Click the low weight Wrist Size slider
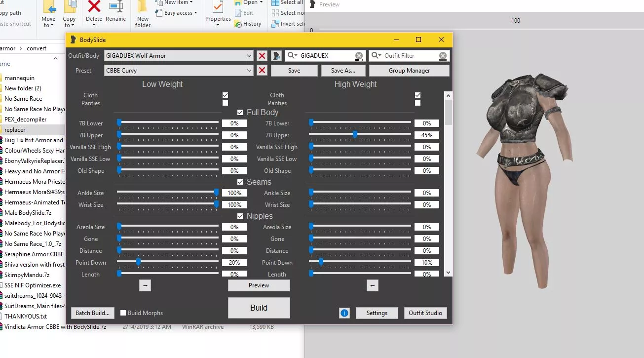The image size is (644, 358). 217,204
